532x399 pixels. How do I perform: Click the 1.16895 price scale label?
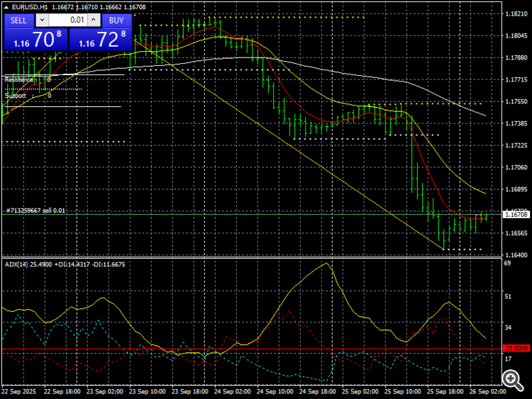516,189
